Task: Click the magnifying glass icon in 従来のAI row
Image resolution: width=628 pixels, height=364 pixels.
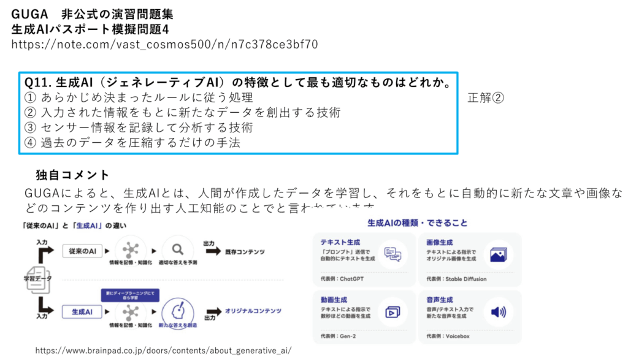Action: pyautogui.click(x=178, y=249)
